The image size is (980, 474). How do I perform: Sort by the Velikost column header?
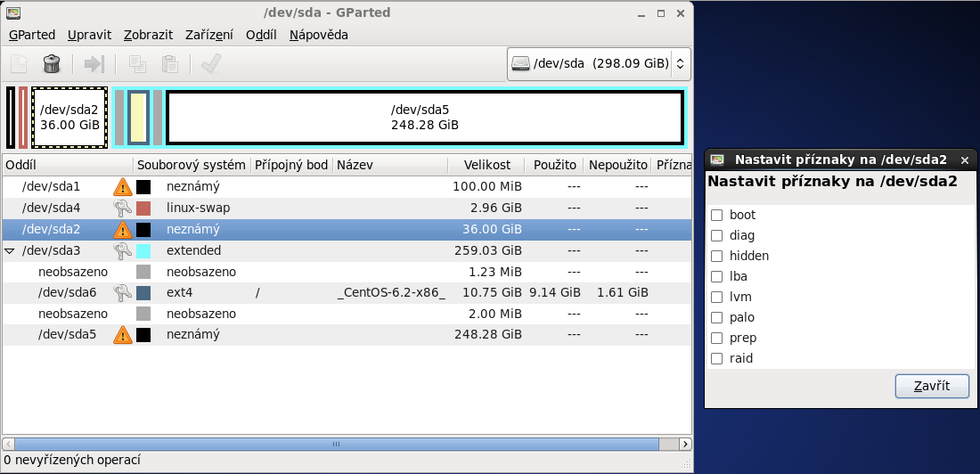click(x=486, y=165)
